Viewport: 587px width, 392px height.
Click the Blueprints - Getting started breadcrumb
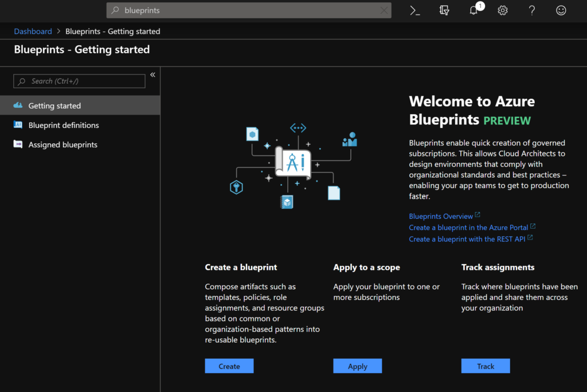pos(113,32)
